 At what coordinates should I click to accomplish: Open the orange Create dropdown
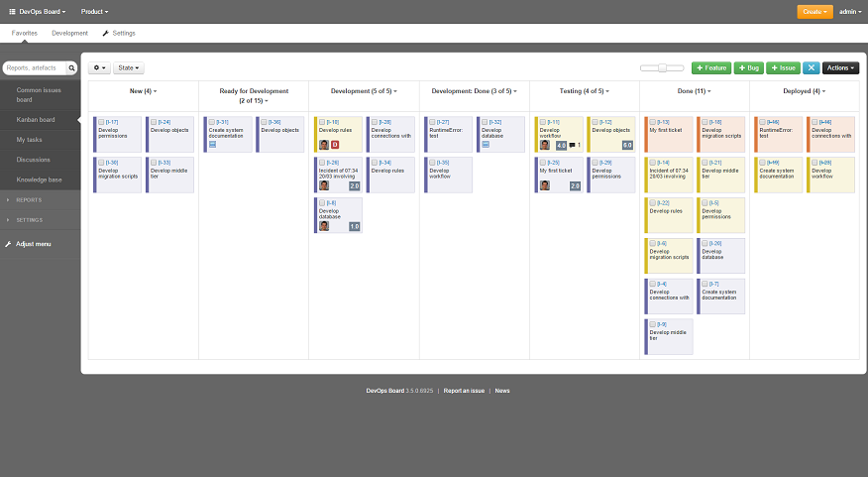(814, 12)
